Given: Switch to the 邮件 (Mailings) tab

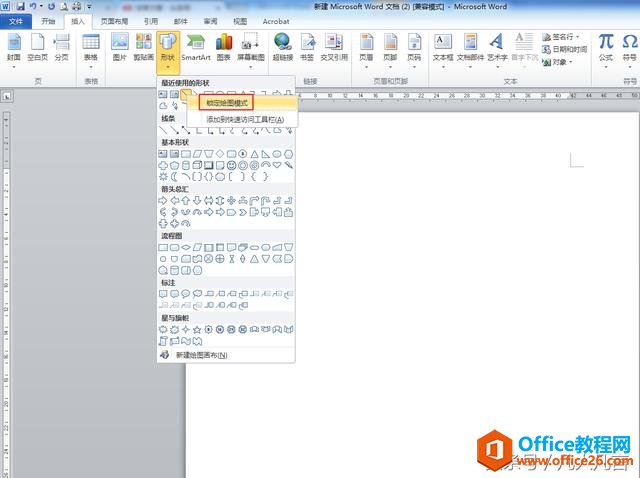Looking at the screenshot, I should click(180, 21).
